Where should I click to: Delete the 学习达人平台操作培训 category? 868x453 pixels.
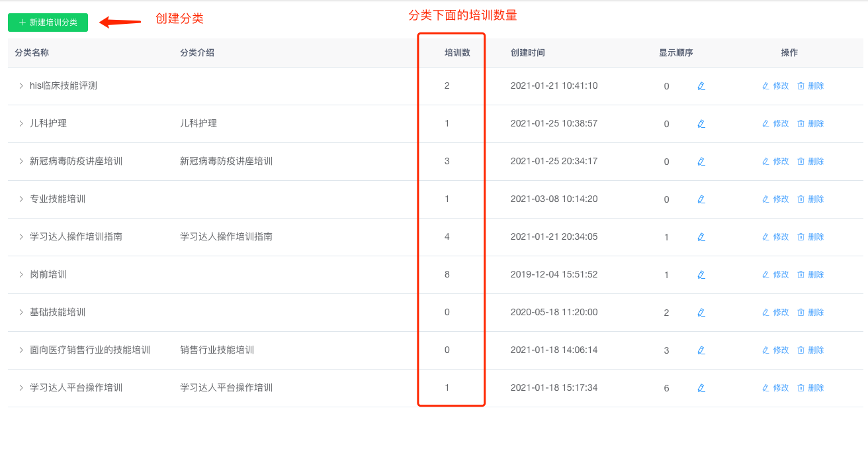click(x=810, y=388)
